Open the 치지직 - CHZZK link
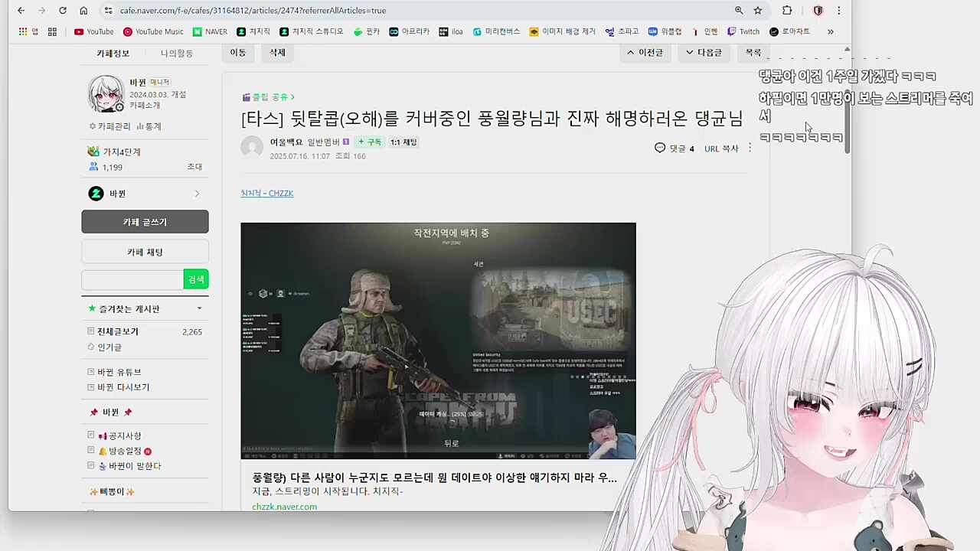This screenshot has width=980, height=551. coord(267,193)
